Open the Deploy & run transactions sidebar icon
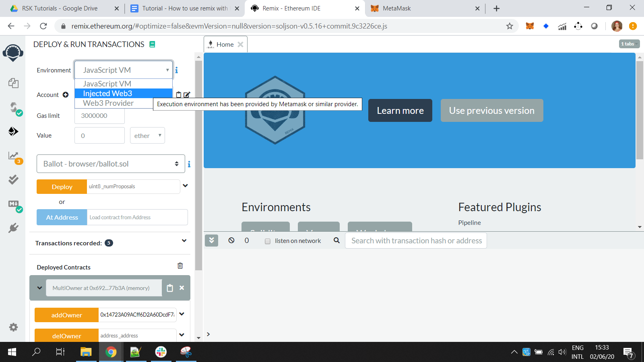This screenshot has width=644, height=362. click(x=13, y=131)
